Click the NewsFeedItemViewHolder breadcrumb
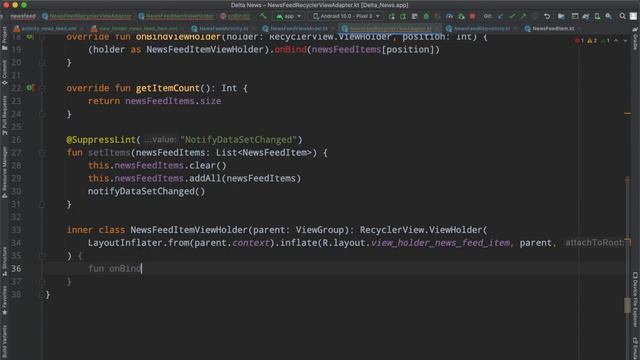 (x=176, y=16)
